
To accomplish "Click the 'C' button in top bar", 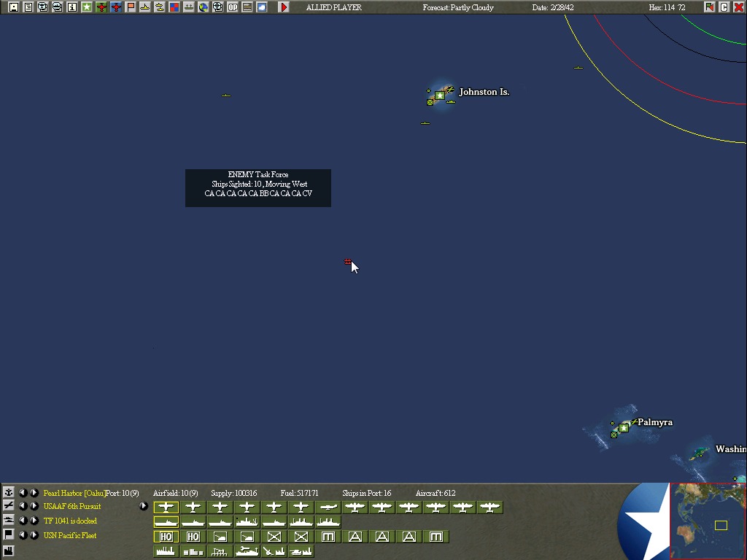I will click(724, 7).
